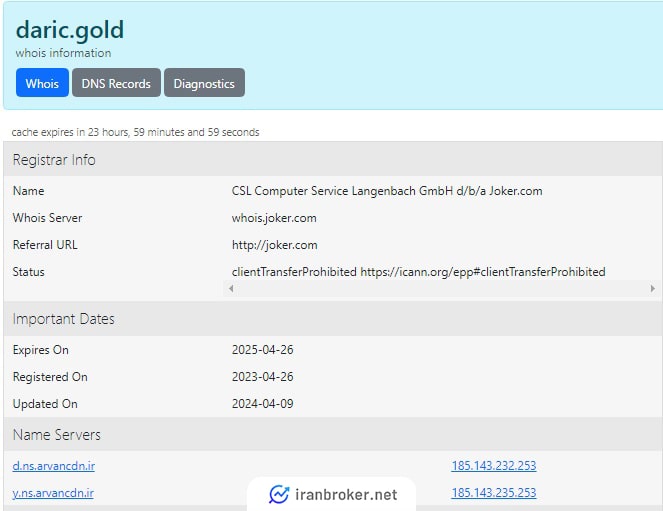The height and width of the screenshot is (511, 663).
Task: Select registrar name CSL Computer Service Langenbach
Action: (x=387, y=191)
